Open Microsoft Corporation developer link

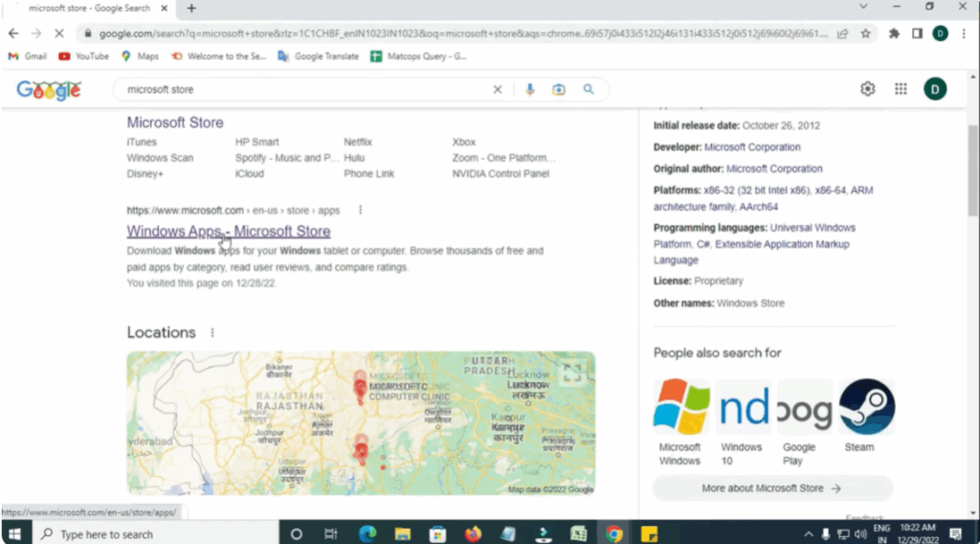pos(752,147)
